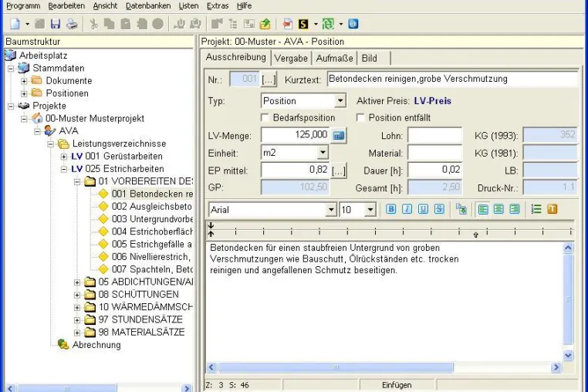
Task: Click the greyed Copy icon in the toolbar
Action: tap(110, 24)
